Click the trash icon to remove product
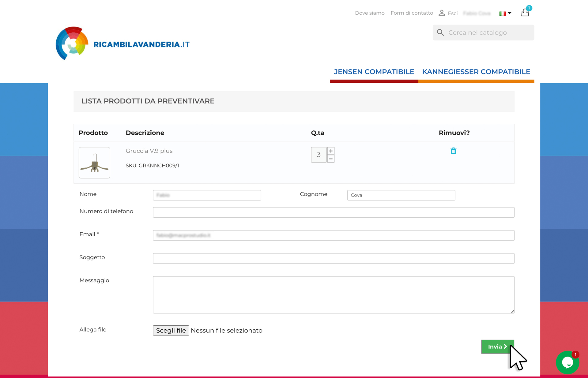This screenshot has width=588, height=378. coord(453,151)
